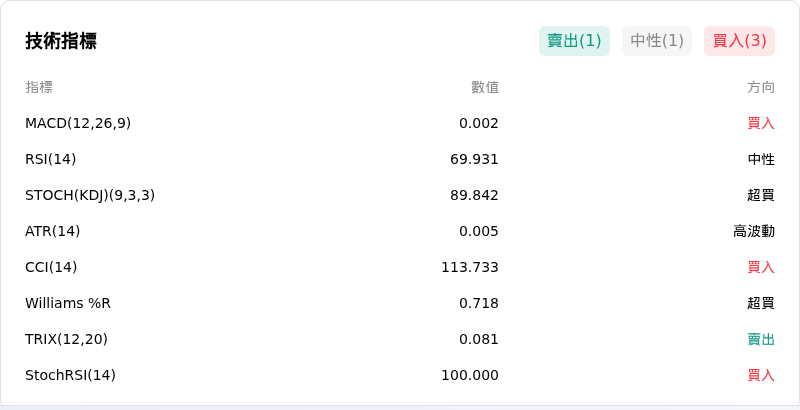Click the RSI value 69.931
This screenshot has height=410, width=800.
pyautogui.click(x=474, y=160)
